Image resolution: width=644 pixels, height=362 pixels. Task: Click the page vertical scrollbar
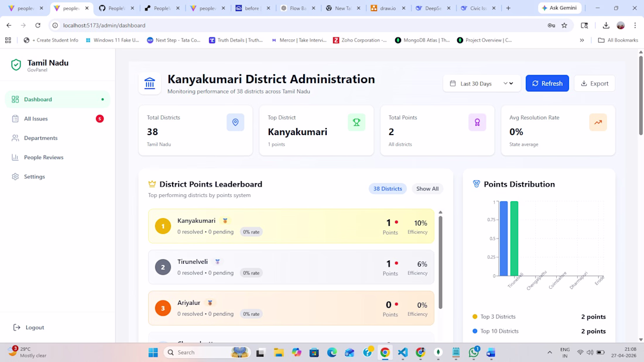pyautogui.click(x=640, y=95)
